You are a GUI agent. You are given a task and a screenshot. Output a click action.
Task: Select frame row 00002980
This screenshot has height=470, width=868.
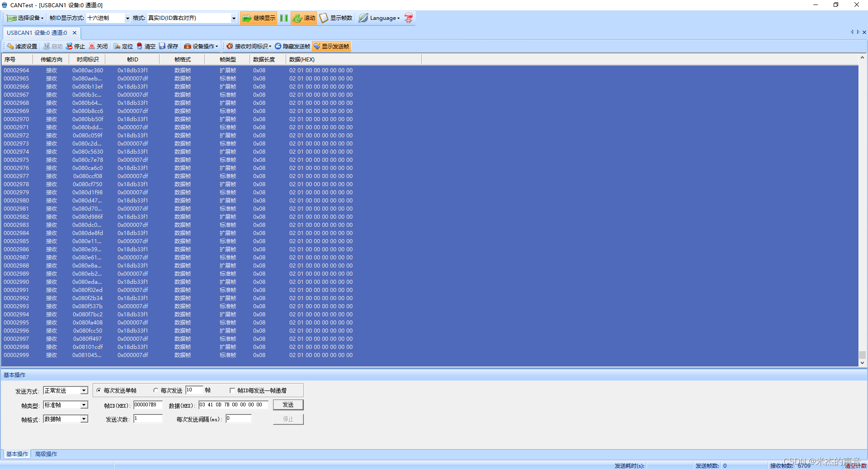click(x=430, y=201)
